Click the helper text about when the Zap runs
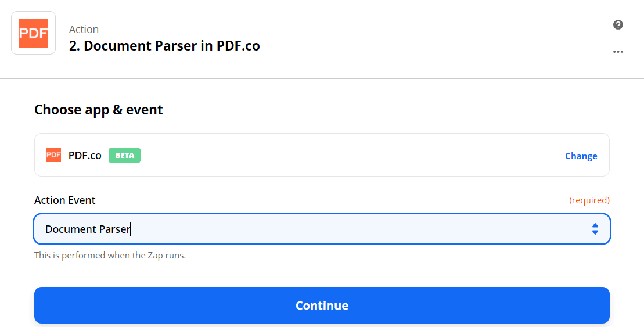This screenshot has width=644, height=327. 110,255
